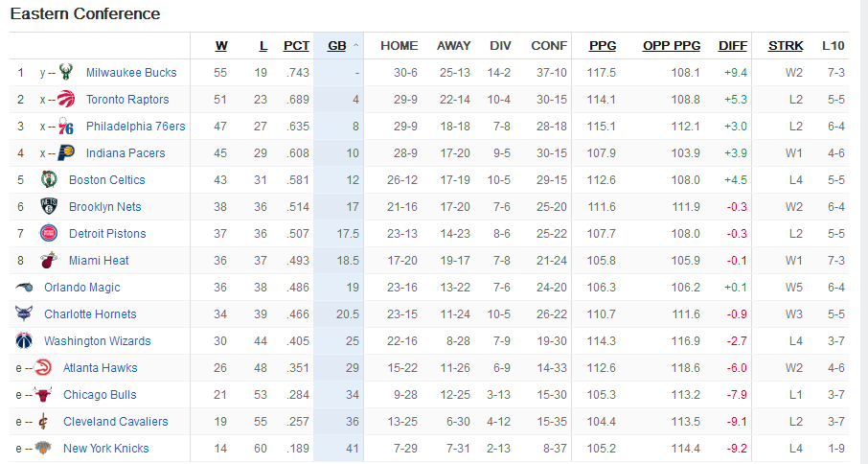This screenshot has width=868, height=464.
Task: Click the Indiana Pacers logo icon
Action: 66,152
